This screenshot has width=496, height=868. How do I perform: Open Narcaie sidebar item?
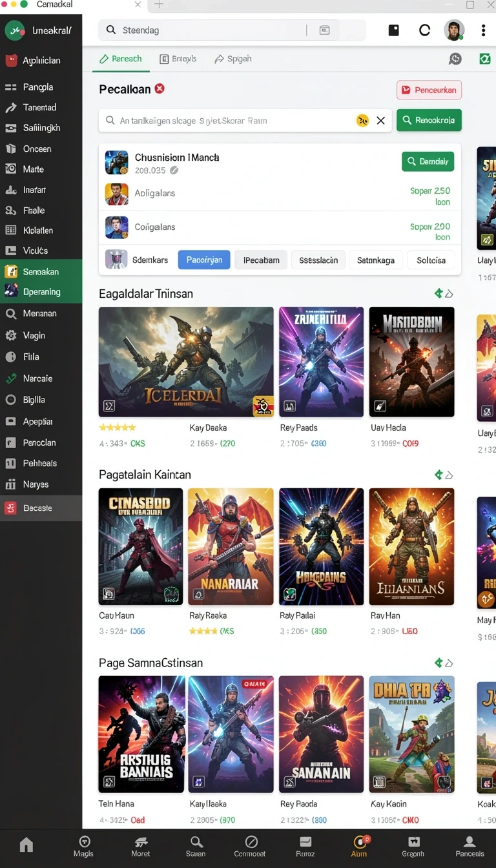[41, 378]
